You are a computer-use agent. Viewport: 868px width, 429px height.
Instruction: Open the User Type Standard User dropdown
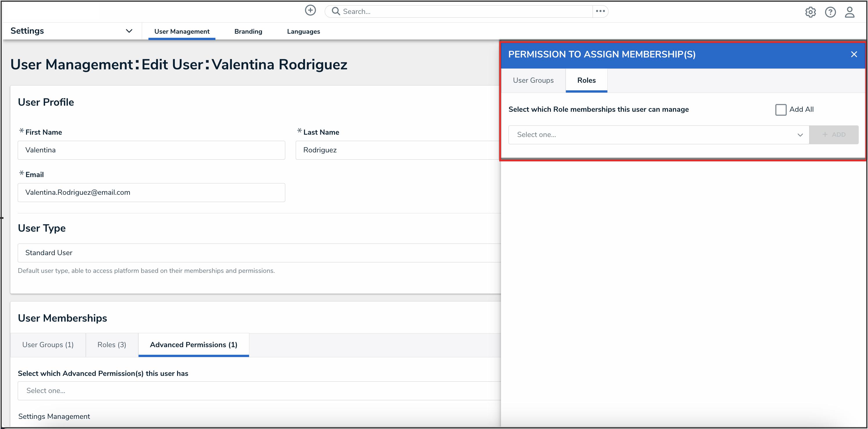[259, 253]
